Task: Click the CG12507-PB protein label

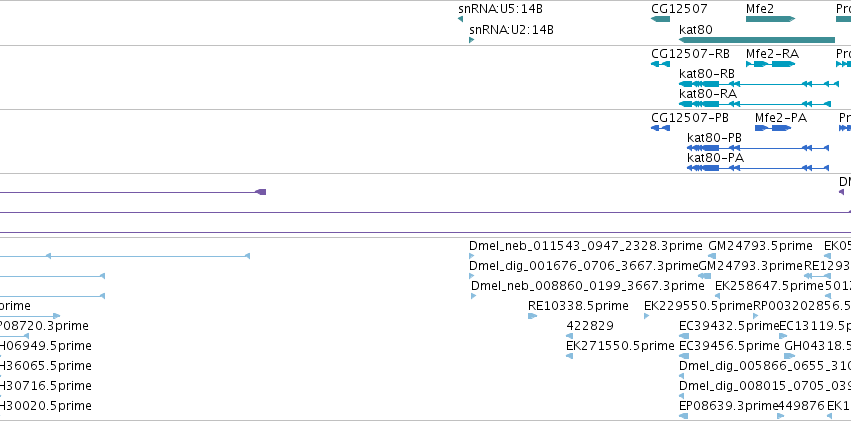Action: click(690, 118)
